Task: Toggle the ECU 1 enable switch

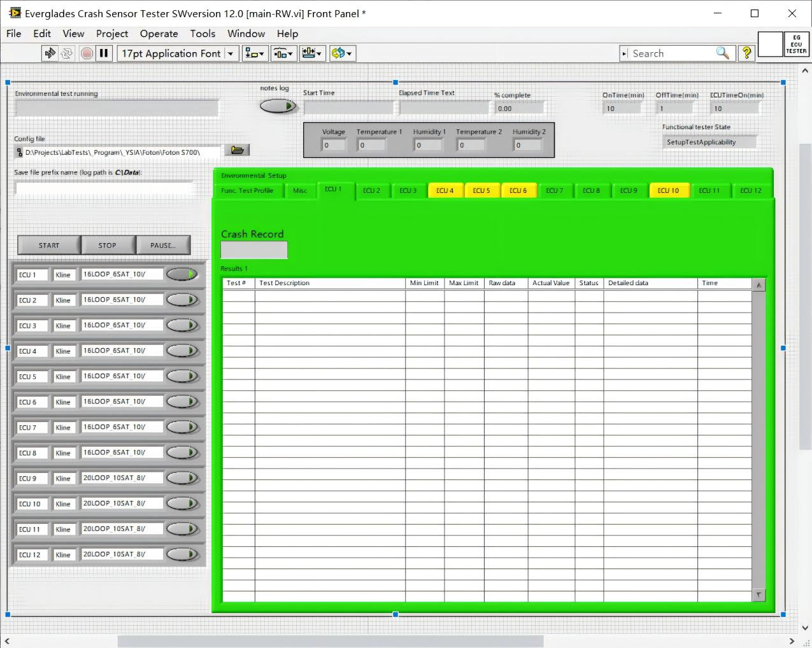Action: pyautogui.click(x=182, y=274)
